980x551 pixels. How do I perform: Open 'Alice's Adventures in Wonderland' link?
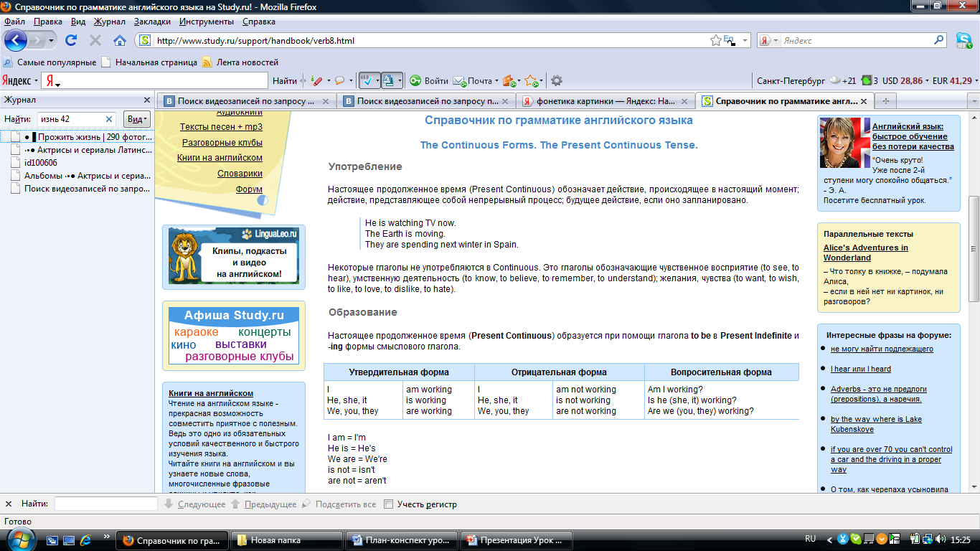865,253
